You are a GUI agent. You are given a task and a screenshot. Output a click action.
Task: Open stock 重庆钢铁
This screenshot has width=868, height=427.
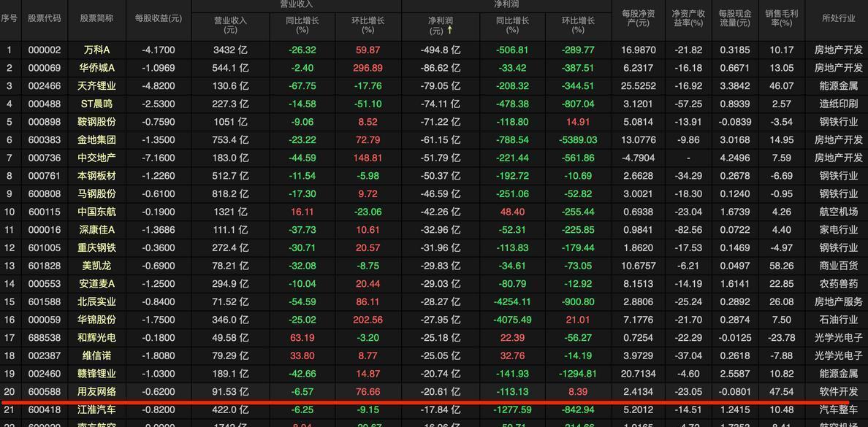pyautogui.click(x=97, y=247)
